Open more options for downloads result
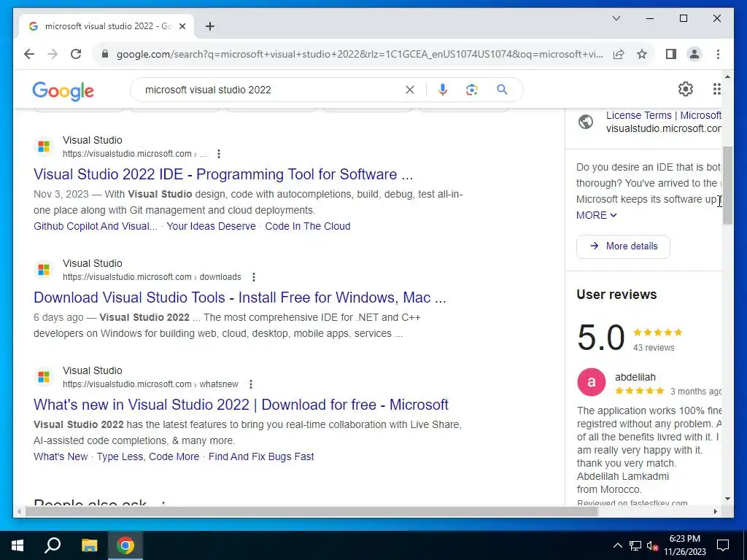This screenshot has height=560, width=747. [254, 276]
